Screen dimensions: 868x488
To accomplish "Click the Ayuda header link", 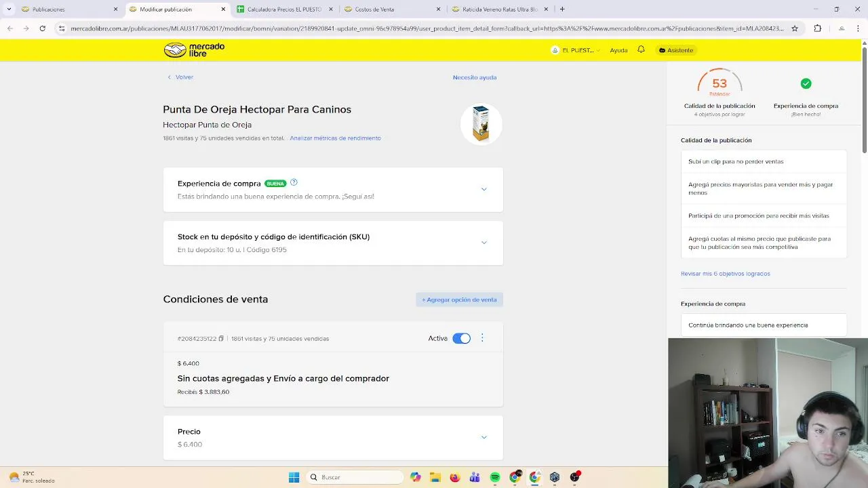I will tap(618, 50).
